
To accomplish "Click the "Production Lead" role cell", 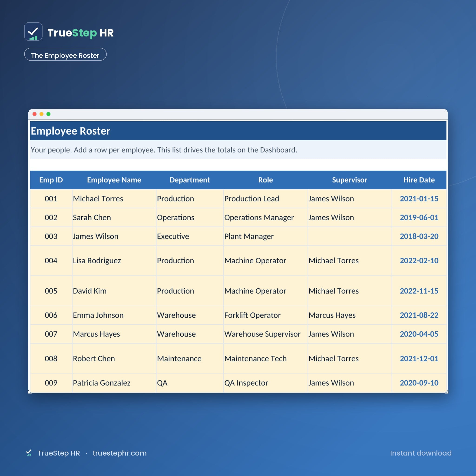I will (x=266, y=198).
